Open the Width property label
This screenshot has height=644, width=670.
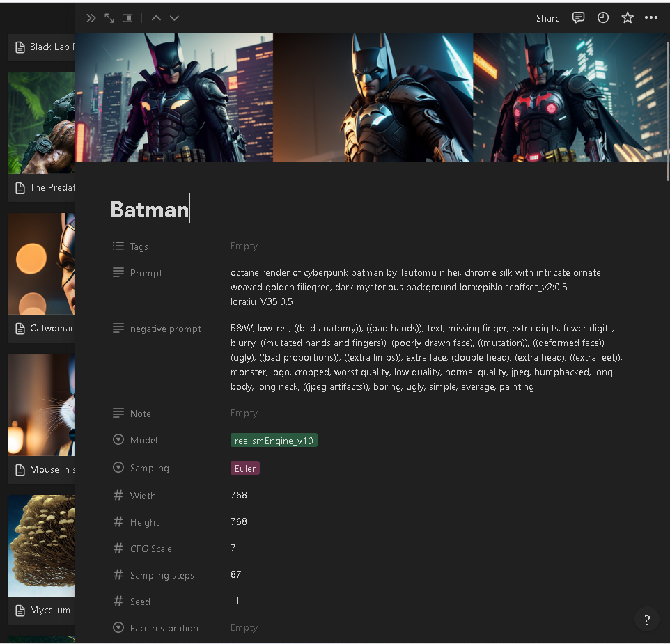click(x=143, y=496)
